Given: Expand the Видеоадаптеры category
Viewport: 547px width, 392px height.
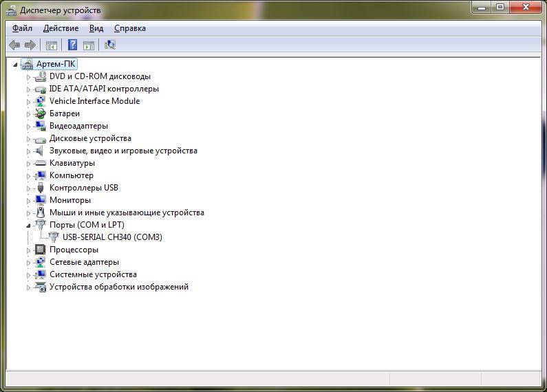Looking at the screenshot, I should (x=29, y=127).
